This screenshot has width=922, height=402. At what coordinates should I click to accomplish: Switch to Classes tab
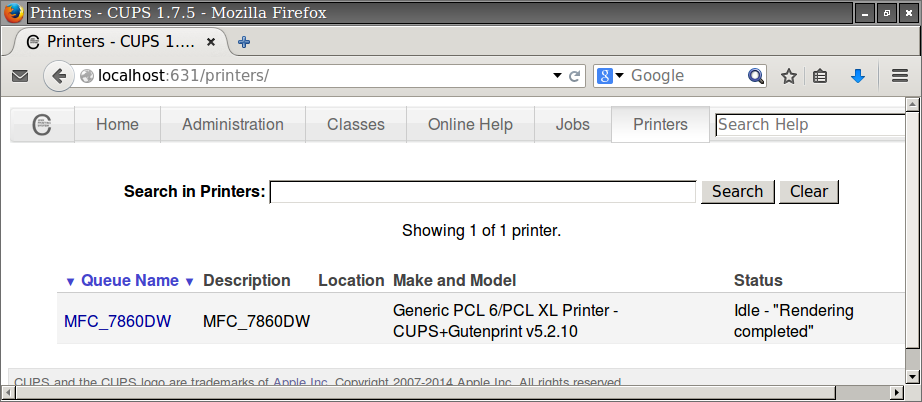click(x=356, y=125)
